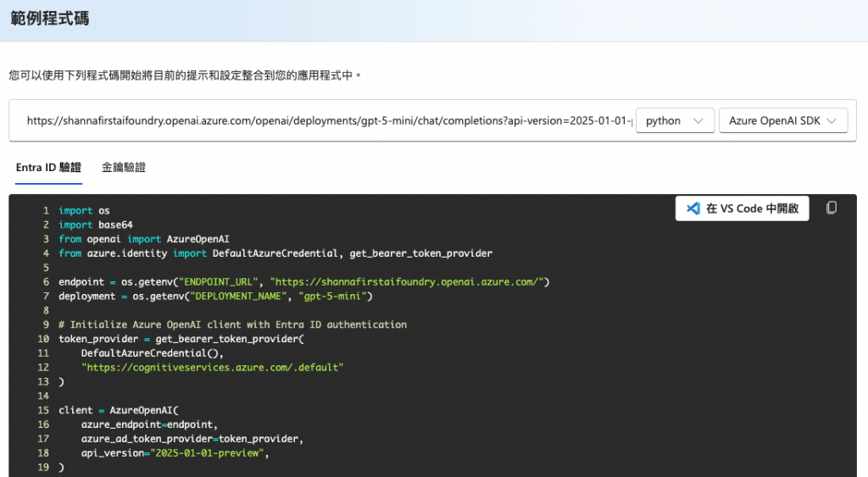The height and width of the screenshot is (477, 868).
Task: Click the ENDPOINT_URL string in line 6
Action: pyautogui.click(x=218, y=281)
